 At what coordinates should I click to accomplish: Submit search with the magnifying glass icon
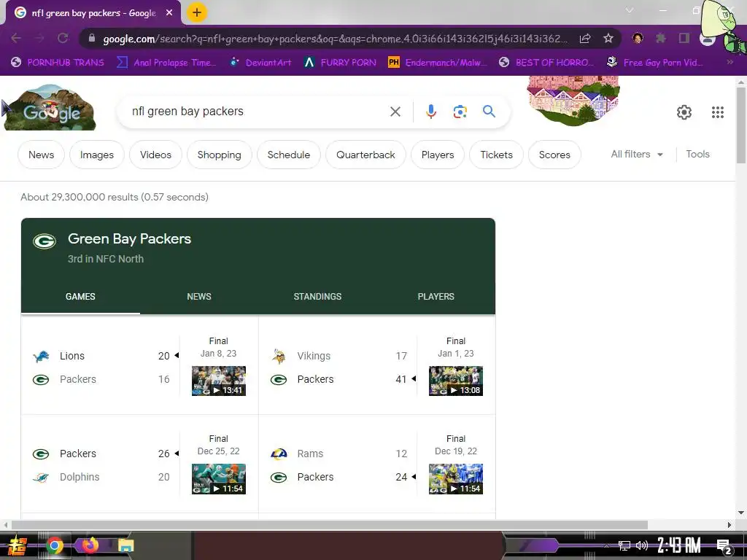tap(489, 112)
